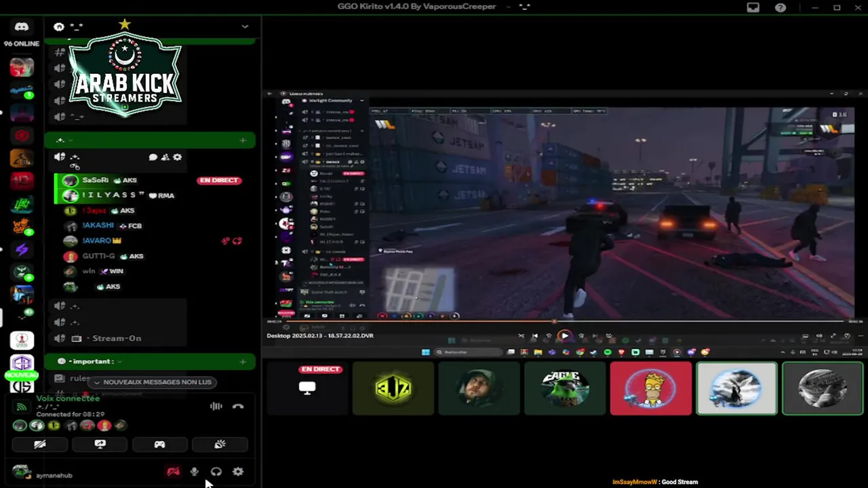Click Voix connectée status text

(x=68, y=399)
